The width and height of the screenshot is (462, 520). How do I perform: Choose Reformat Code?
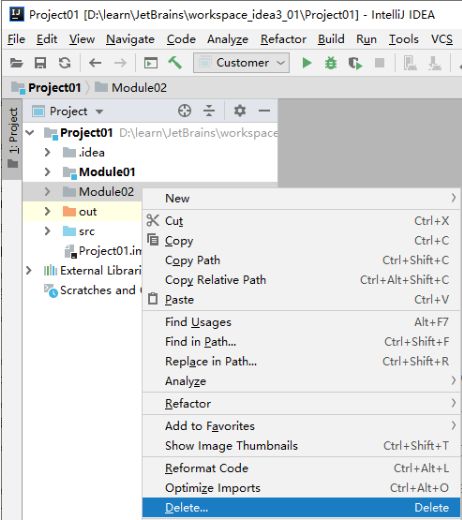click(x=301, y=468)
